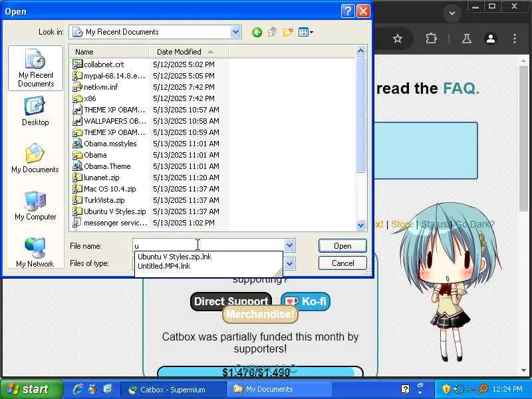The image size is (532, 399).
Task: Open My Recent Documents in places bar
Action: (36, 68)
